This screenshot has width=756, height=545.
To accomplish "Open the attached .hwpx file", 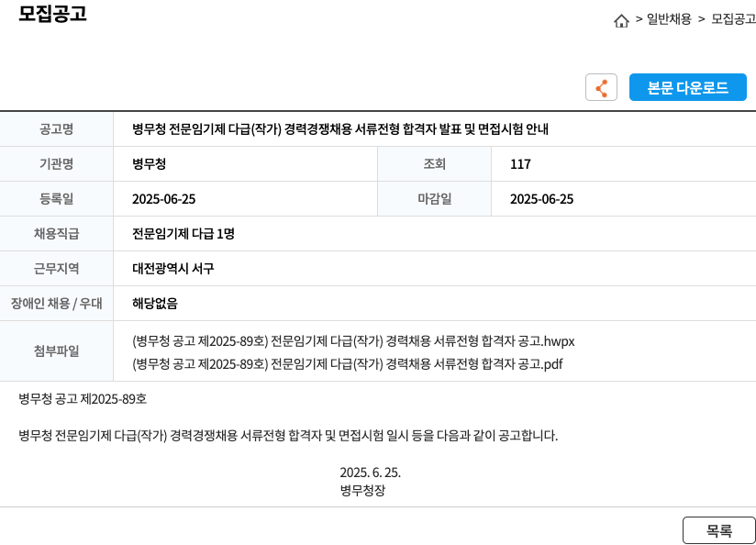I will [353, 341].
